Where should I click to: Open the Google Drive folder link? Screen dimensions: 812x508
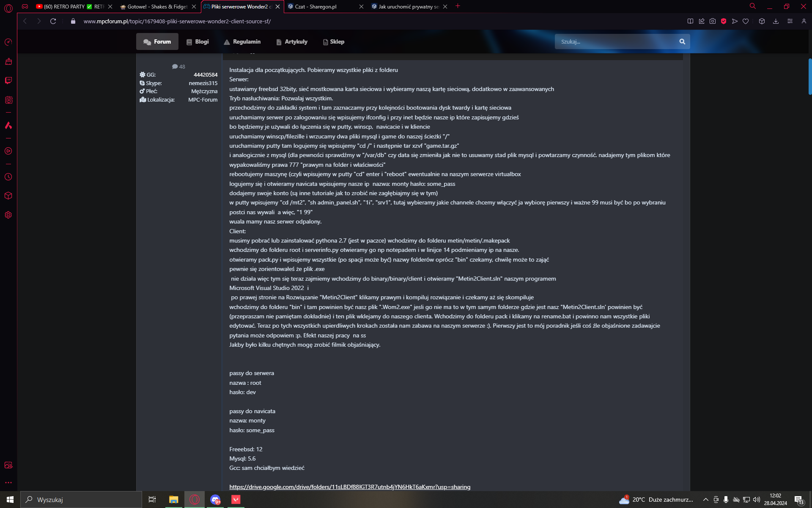[350, 487]
